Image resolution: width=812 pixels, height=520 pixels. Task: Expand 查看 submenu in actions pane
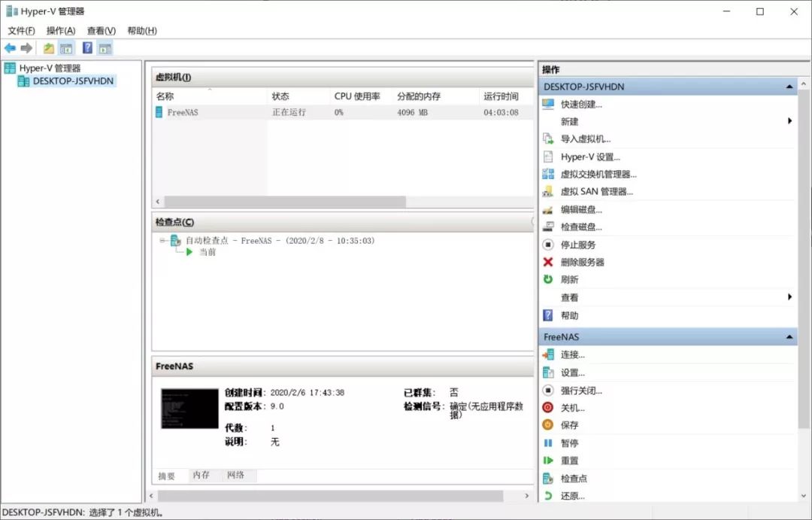point(789,297)
